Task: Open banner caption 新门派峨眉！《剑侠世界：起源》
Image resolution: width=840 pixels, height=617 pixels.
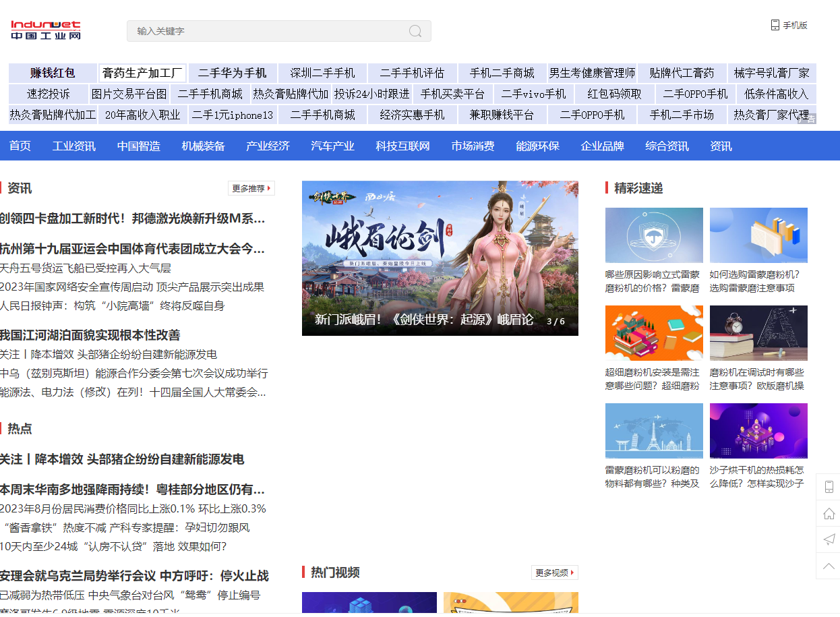Action: [x=424, y=320]
